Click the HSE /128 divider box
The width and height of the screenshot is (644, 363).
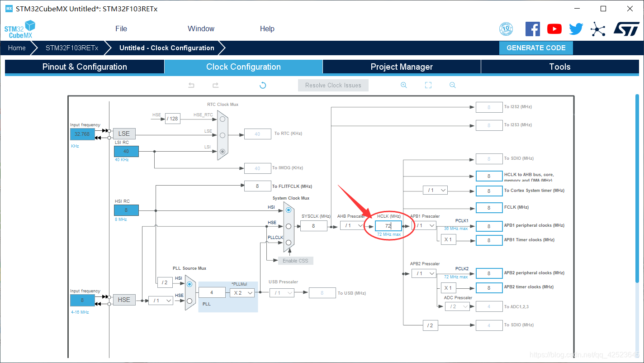172,119
